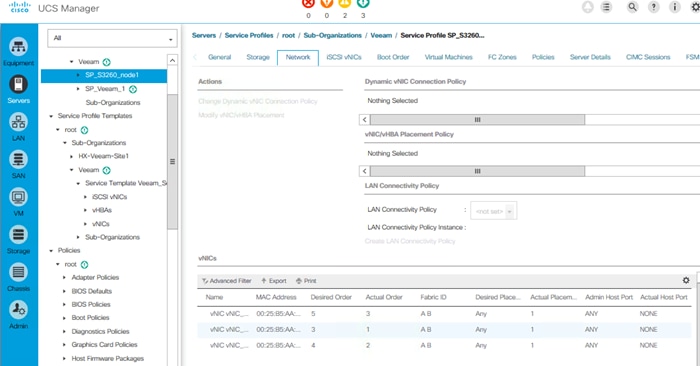Click Change Dynamic vNIC Connection Policy link

click(258, 101)
